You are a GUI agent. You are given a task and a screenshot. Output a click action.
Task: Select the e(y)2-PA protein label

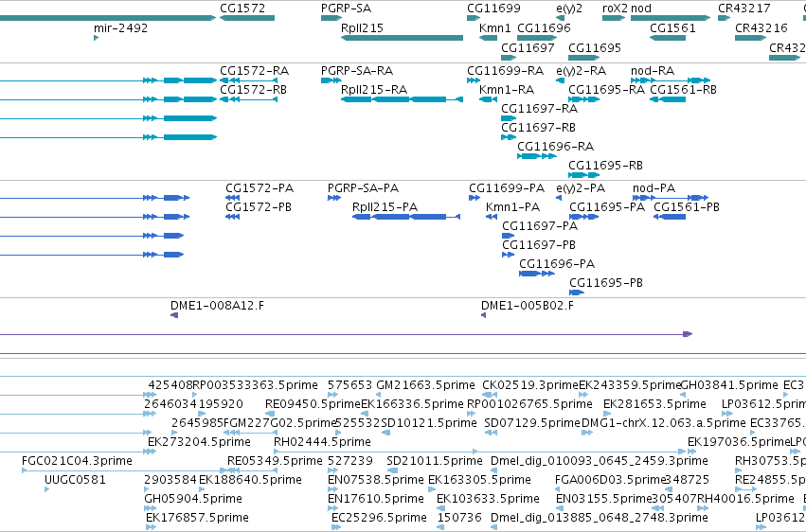(x=581, y=188)
